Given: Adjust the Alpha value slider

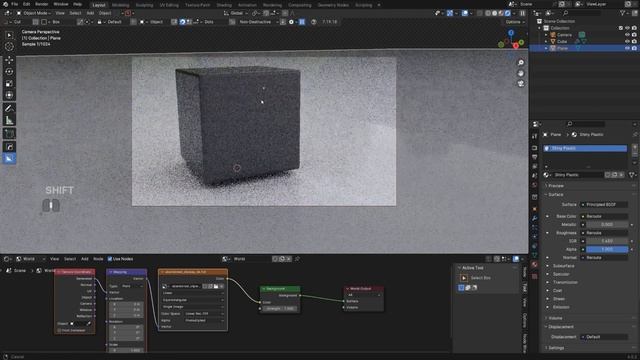Looking at the screenshot, I should pos(607,249).
